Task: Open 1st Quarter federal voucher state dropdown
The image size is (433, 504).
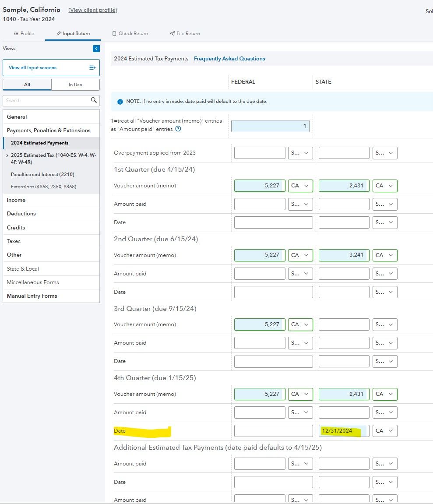Action: pyautogui.click(x=300, y=186)
